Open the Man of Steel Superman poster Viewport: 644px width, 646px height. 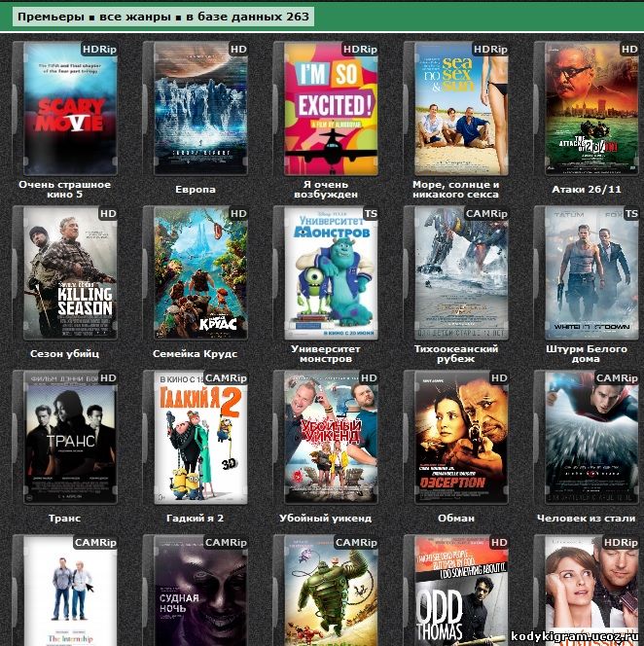[x=591, y=437]
